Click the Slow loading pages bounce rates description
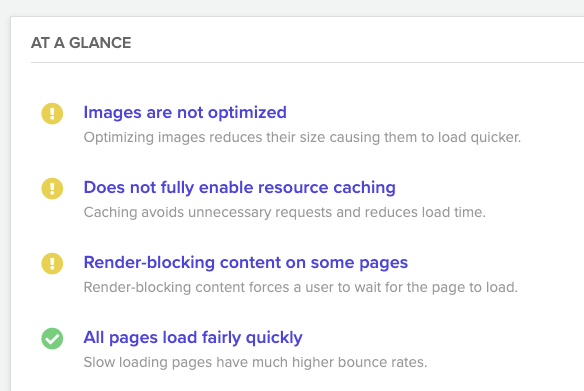Viewport: 584px width, 391px height. 255,362
